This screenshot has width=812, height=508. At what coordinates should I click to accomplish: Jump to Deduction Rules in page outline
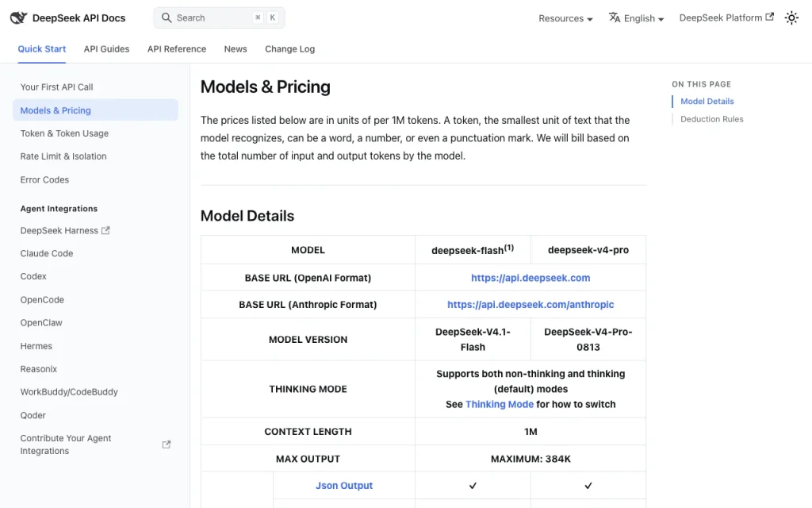pyautogui.click(x=711, y=119)
